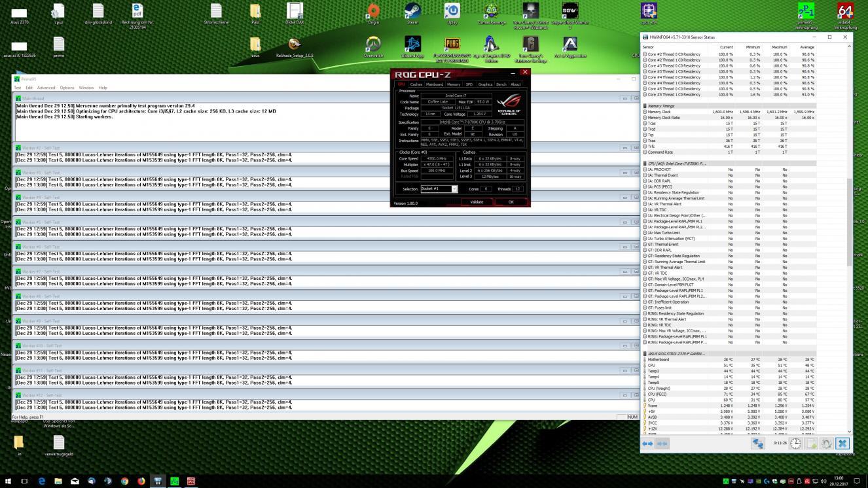The height and width of the screenshot is (488, 868).
Task: Open Action Center notifications icon
Action: coord(857,481)
